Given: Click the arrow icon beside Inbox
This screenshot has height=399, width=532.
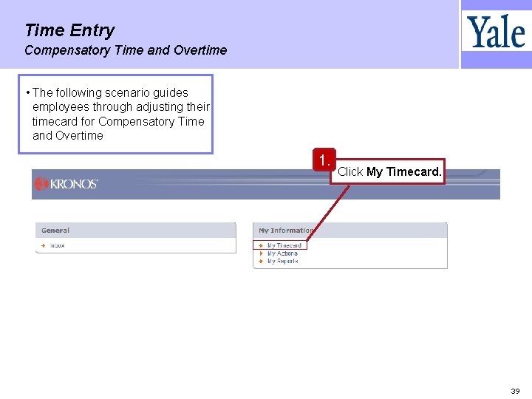Looking at the screenshot, I should [x=43, y=245].
